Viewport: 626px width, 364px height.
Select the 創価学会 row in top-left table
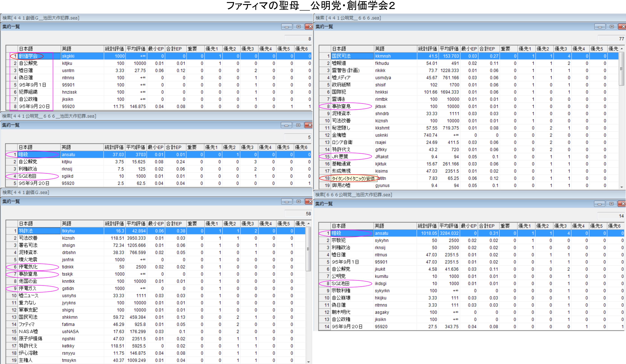point(28,56)
